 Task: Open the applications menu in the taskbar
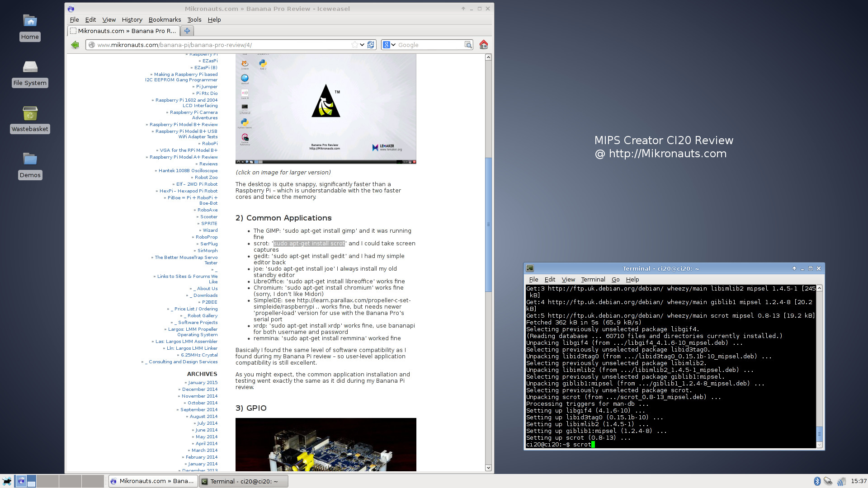click(x=7, y=481)
